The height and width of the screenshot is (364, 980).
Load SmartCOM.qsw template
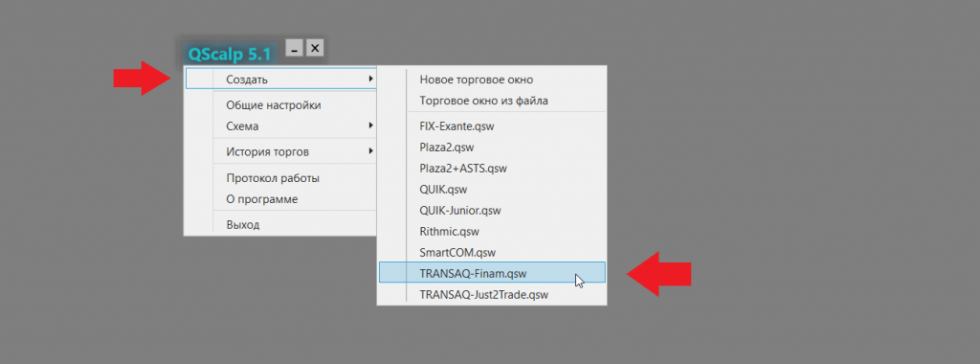click(457, 253)
